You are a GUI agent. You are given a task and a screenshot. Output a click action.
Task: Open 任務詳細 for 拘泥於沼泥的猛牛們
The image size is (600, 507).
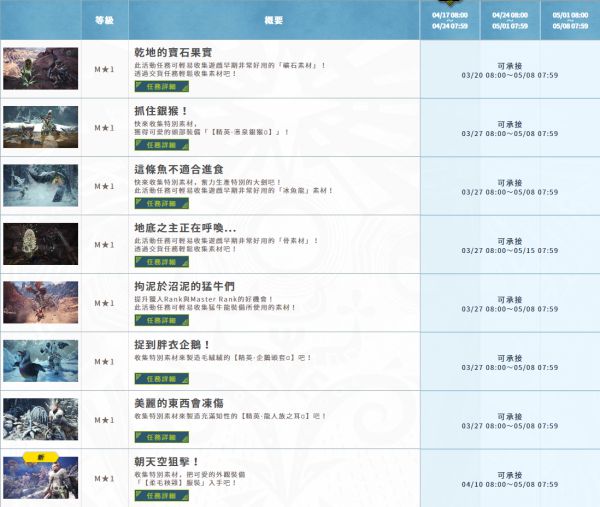(x=161, y=320)
